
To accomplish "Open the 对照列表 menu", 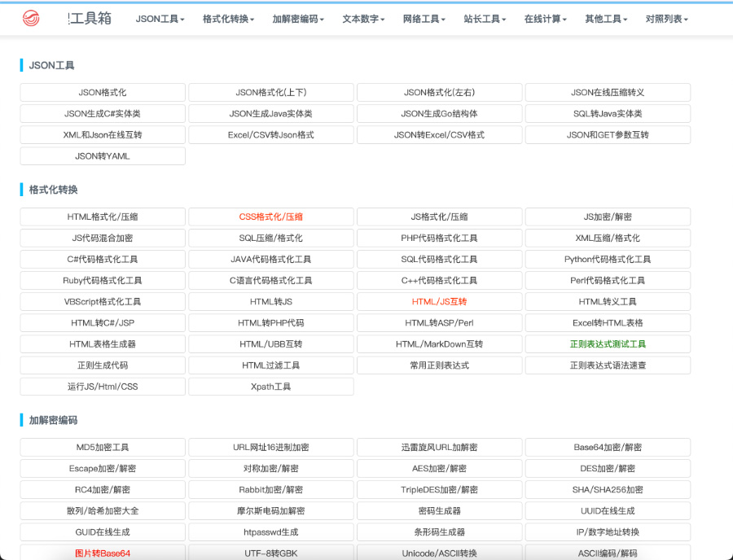I will point(666,19).
